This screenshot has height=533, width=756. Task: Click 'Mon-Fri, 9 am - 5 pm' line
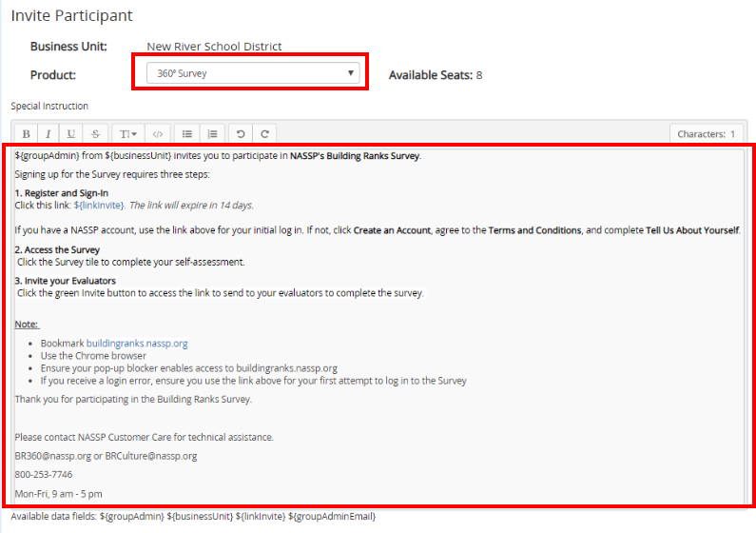tap(58, 494)
